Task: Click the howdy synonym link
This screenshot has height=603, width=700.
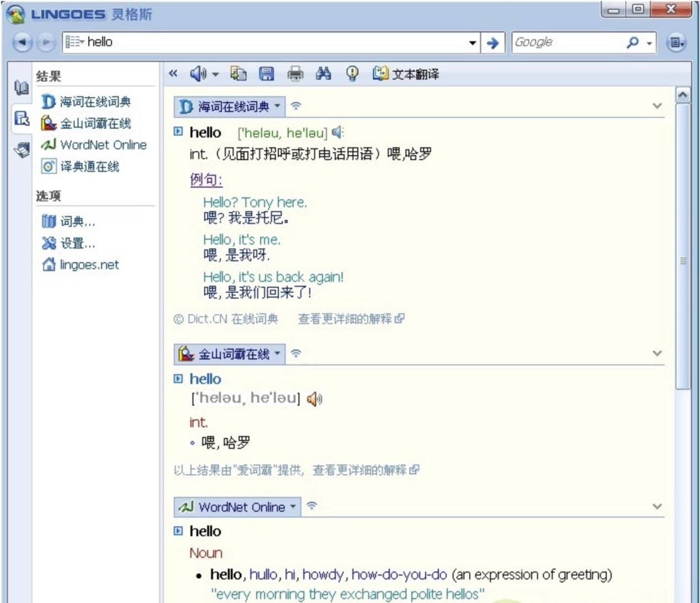Action: coord(324,575)
